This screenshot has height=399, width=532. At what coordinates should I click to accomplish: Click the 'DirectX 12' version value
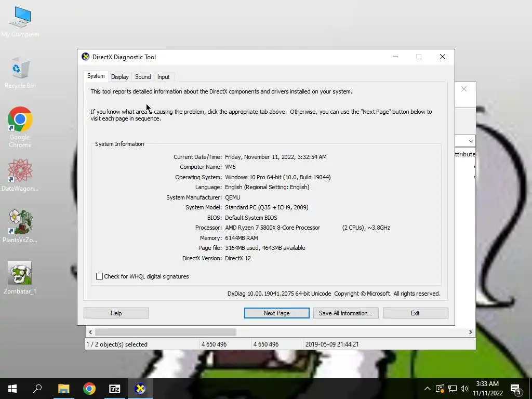(x=238, y=258)
